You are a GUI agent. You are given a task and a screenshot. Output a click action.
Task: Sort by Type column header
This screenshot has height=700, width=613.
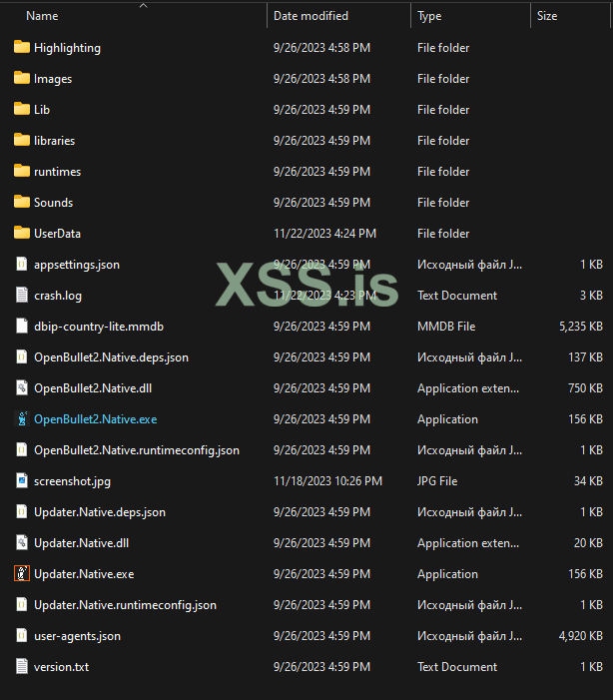(429, 16)
